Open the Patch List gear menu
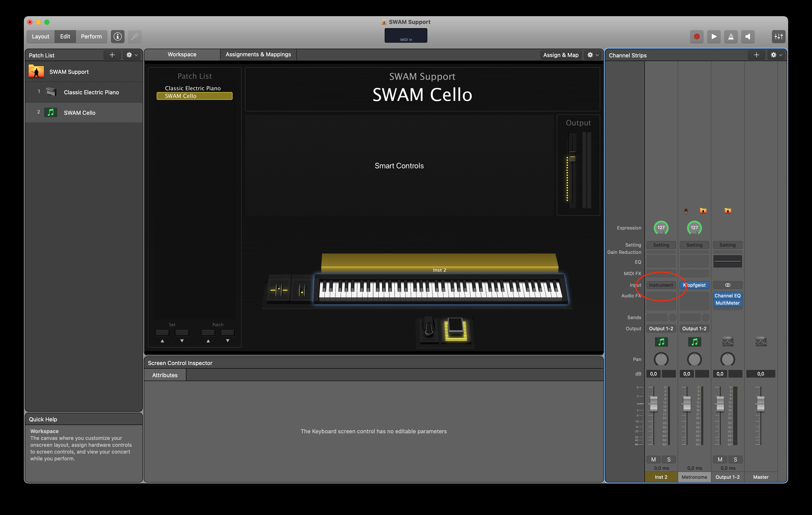 [132, 55]
